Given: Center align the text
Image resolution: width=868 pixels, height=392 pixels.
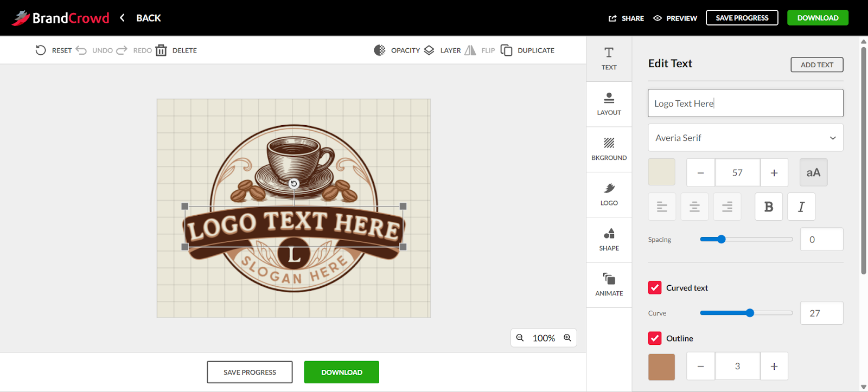Looking at the screenshot, I should click(694, 207).
